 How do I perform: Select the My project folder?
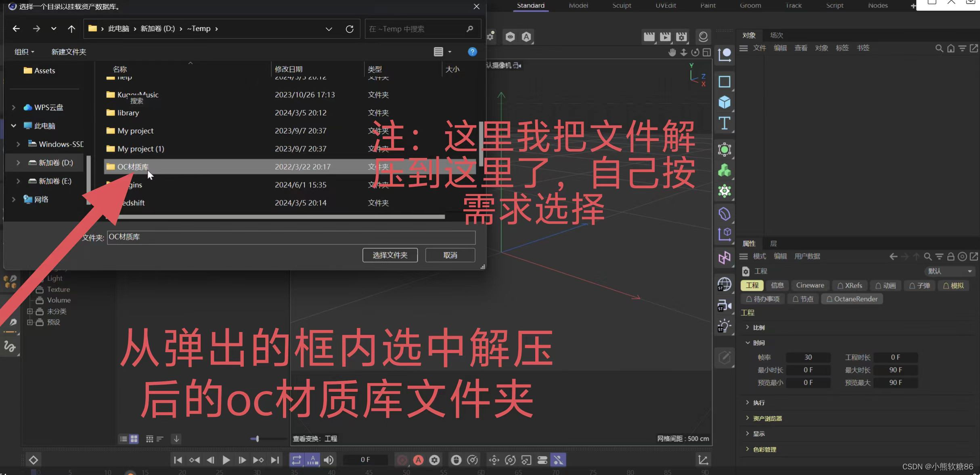point(135,130)
